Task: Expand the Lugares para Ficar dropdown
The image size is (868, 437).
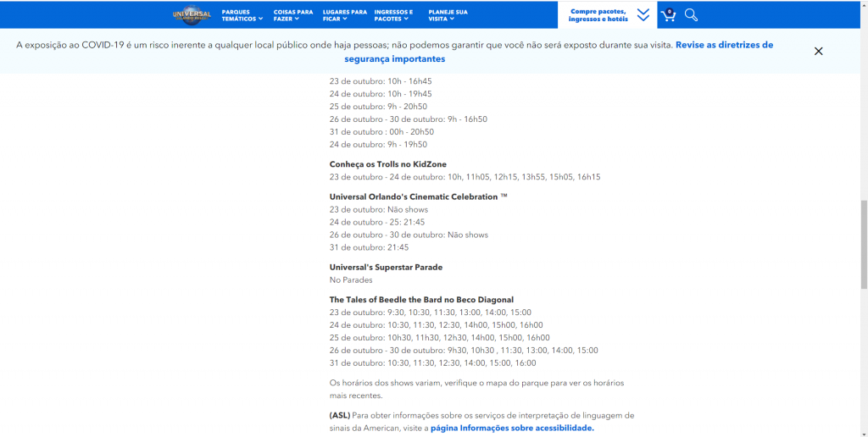Action: 344,15
